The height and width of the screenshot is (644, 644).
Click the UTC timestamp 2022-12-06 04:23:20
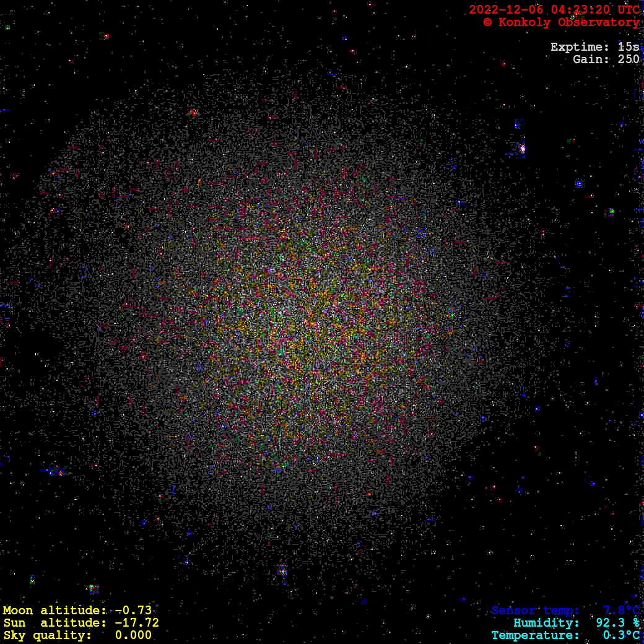(x=554, y=9)
